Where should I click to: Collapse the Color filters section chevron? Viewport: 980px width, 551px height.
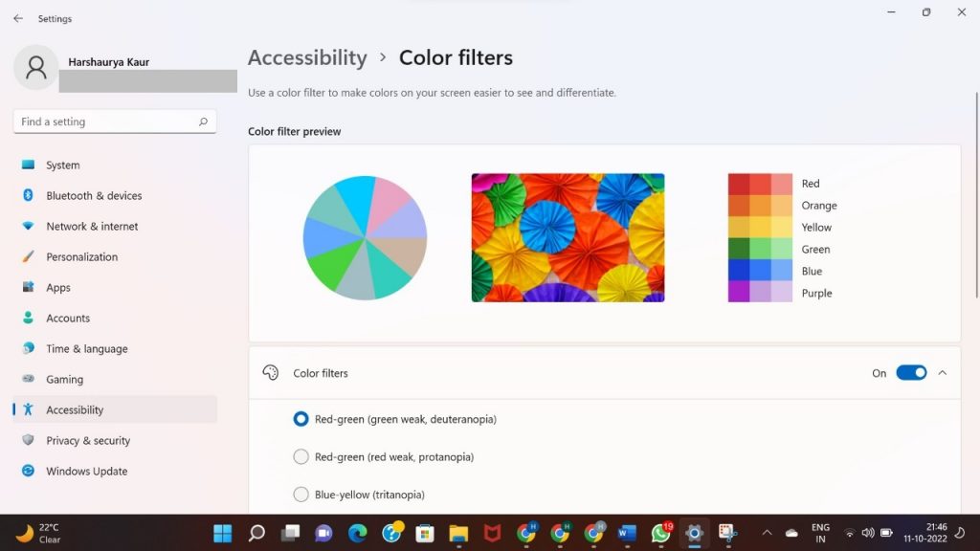pos(943,373)
